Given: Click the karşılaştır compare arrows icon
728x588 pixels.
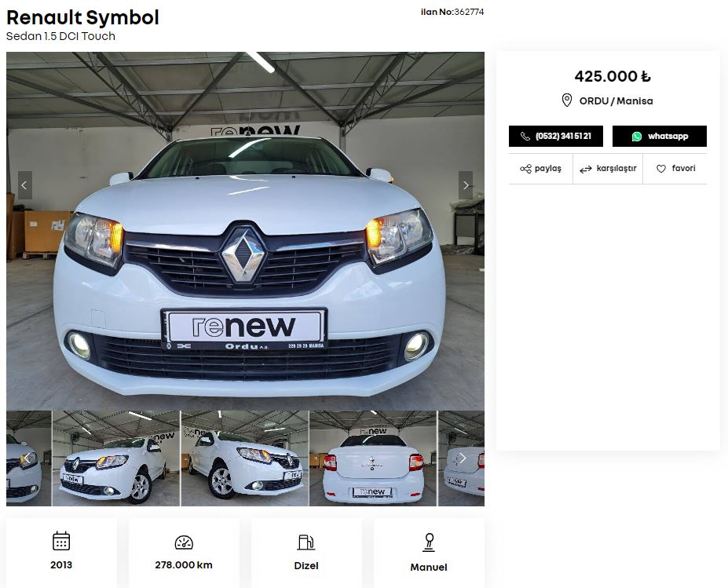Looking at the screenshot, I should click(585, 169).
